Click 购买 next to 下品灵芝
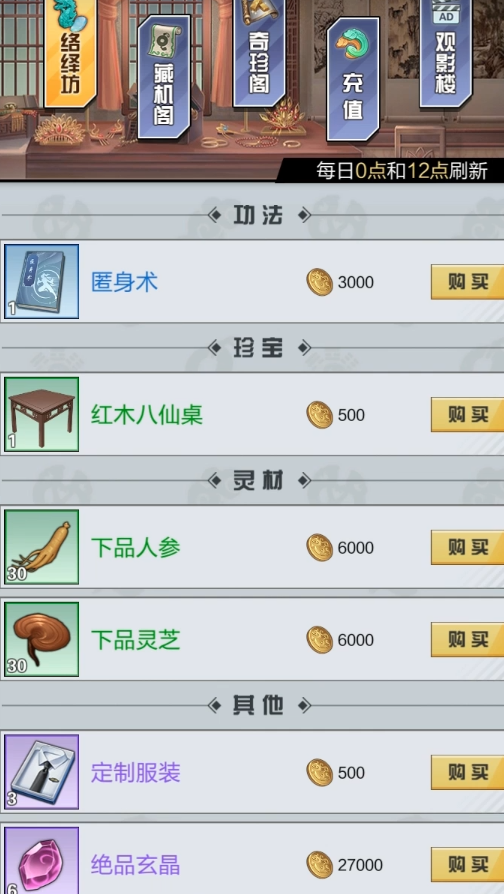 pos(468,640)
